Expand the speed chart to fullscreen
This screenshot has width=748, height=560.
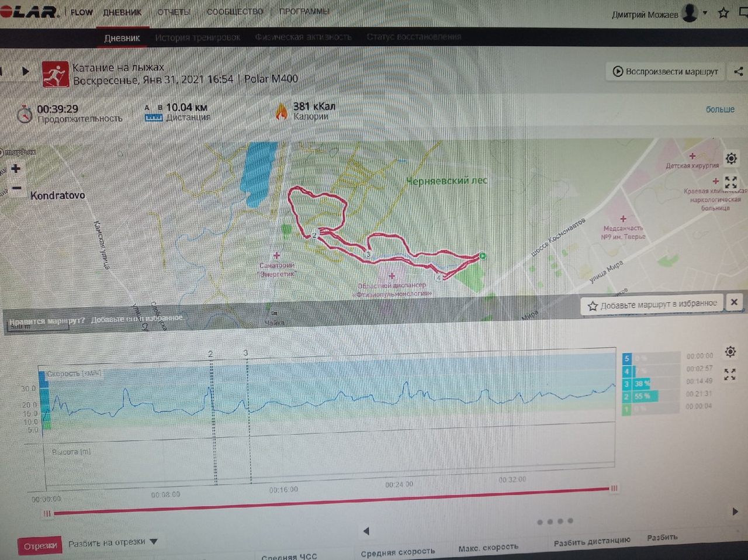tap(730, 374)
